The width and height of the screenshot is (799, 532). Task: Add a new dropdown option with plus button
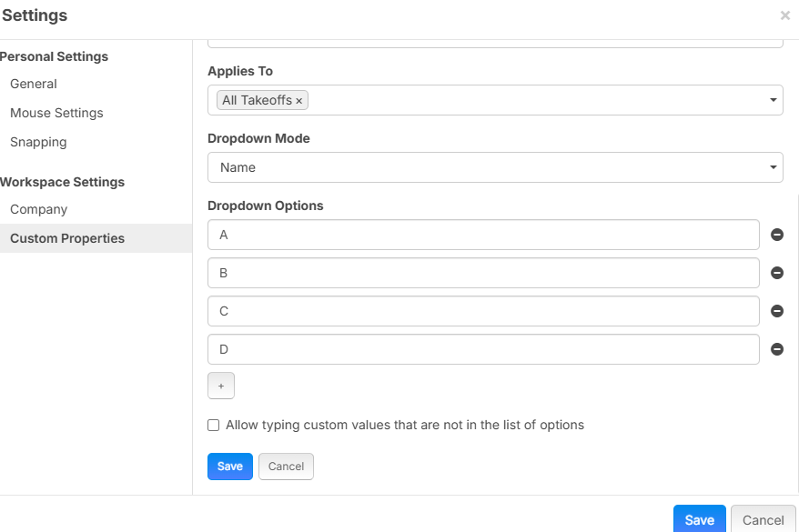point(221,386)
